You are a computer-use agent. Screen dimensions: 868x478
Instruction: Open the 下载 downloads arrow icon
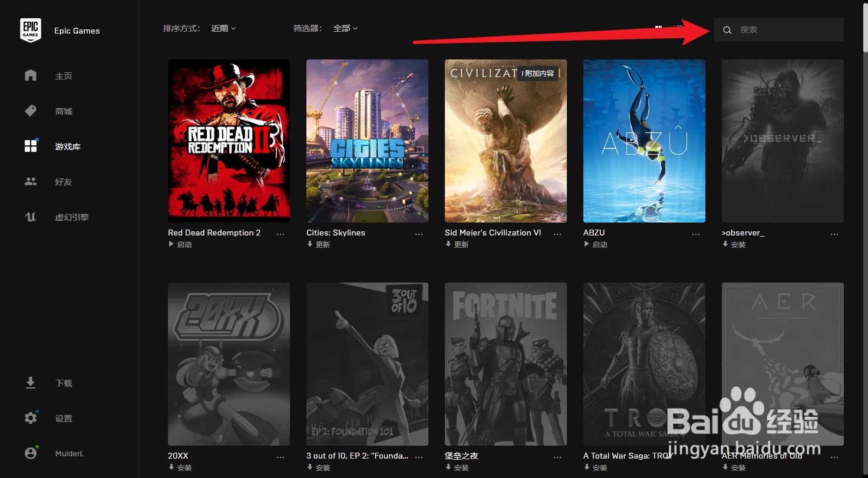pyautogui.click(x=31, y=383)
